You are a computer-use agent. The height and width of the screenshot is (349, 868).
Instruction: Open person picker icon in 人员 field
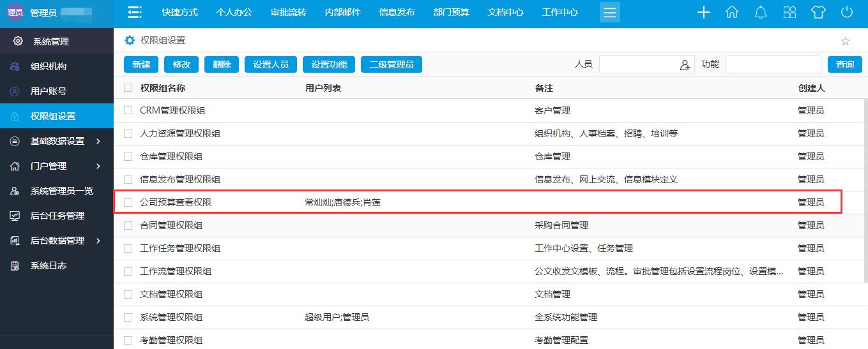(x=685, y=64)
